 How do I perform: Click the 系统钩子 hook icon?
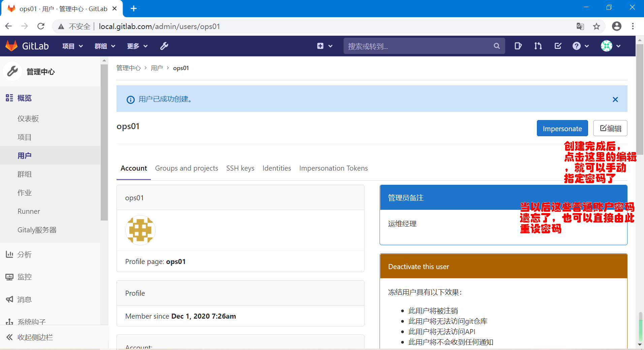pos(9,322)
